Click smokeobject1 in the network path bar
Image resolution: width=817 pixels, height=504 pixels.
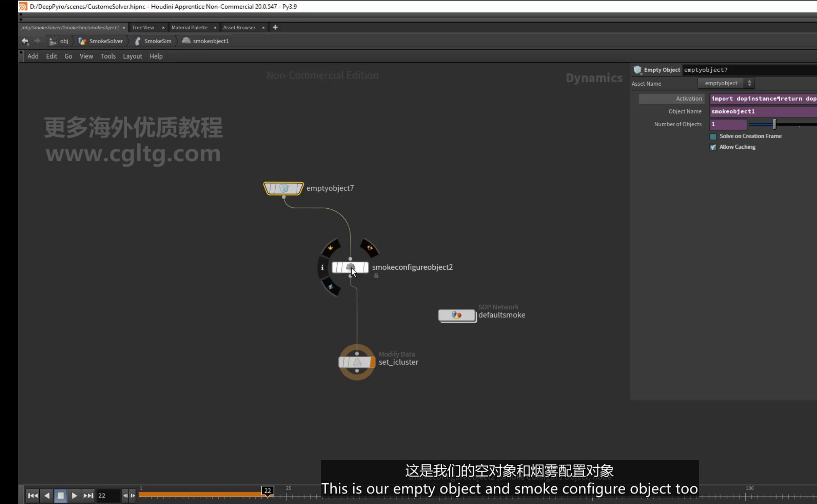(205, 41)
